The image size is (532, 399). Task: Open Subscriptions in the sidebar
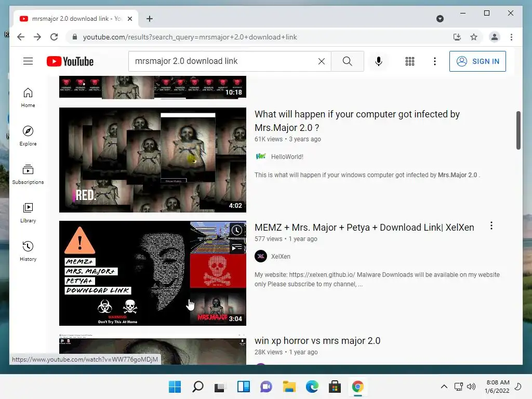(x=28, y=175)
